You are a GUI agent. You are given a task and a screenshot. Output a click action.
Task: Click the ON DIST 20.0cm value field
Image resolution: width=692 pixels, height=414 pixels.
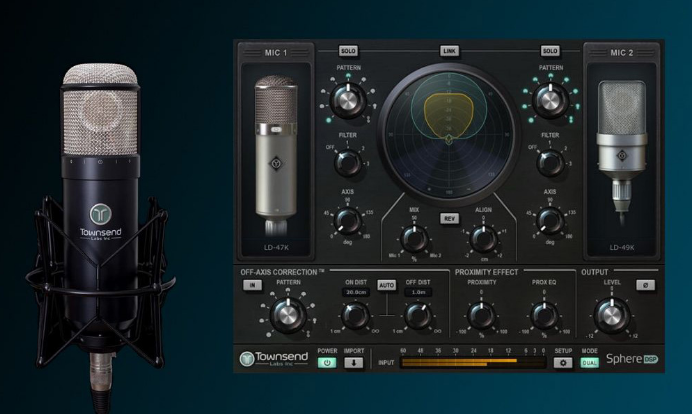tap(356, 292)
